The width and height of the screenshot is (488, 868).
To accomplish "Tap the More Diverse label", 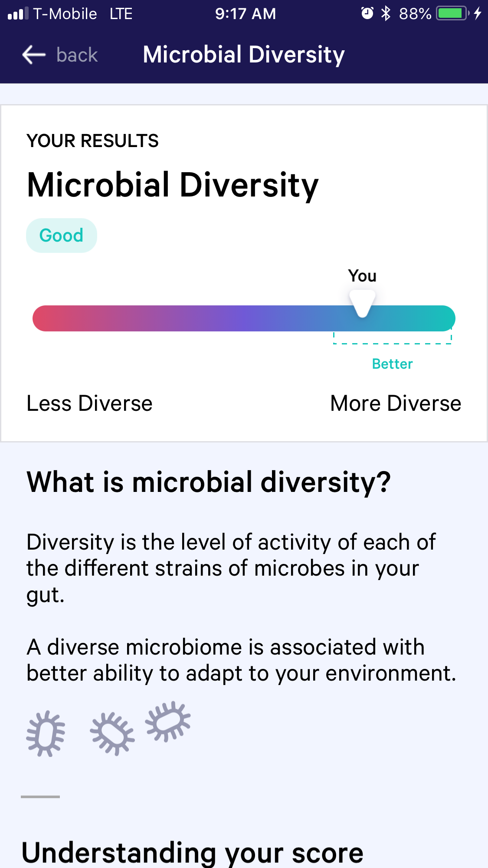I will [x=396, y=403].
